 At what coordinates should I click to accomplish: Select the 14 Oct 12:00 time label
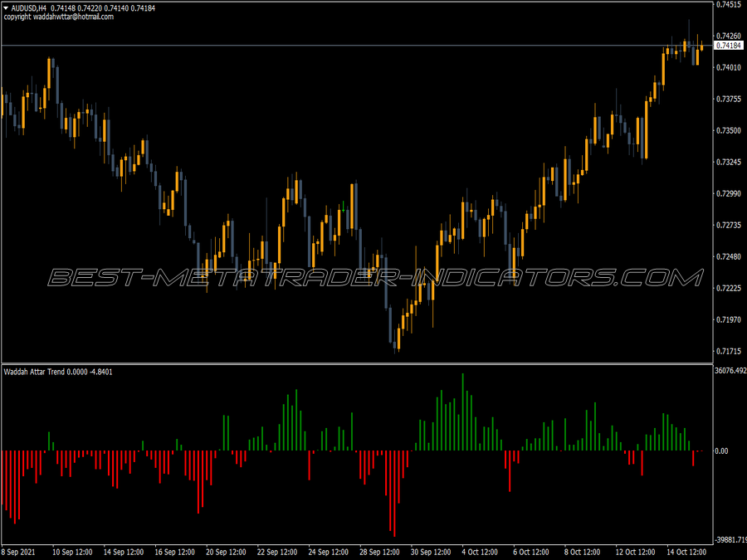point(686,552)
